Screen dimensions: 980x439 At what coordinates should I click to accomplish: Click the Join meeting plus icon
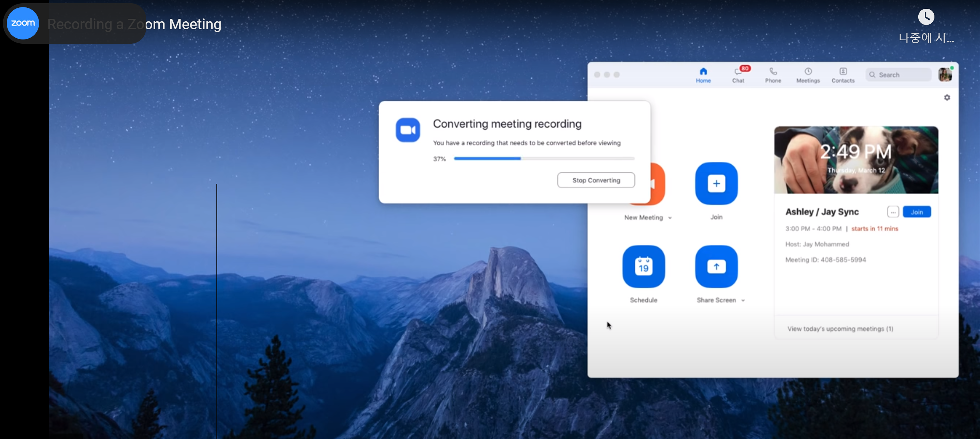(x=716, y=183)
